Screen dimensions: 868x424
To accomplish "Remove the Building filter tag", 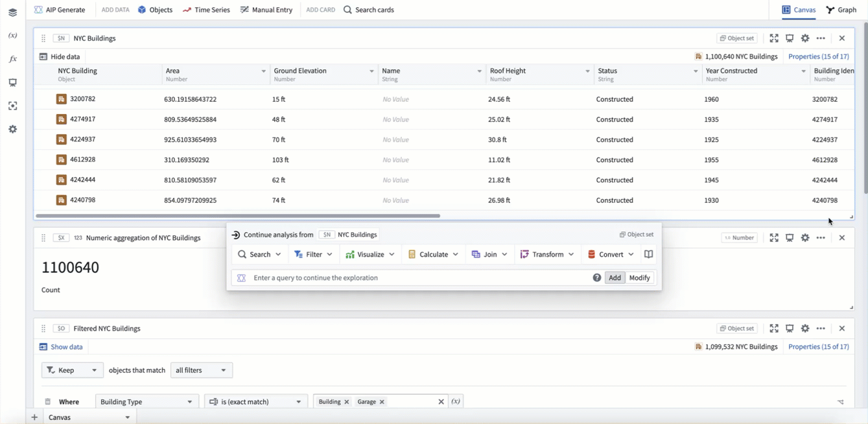I will 346,402.
